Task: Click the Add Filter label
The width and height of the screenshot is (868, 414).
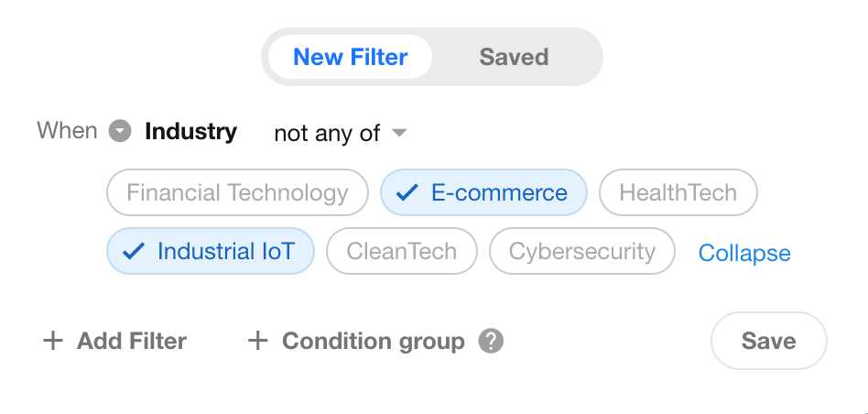Action: [132, 341]
